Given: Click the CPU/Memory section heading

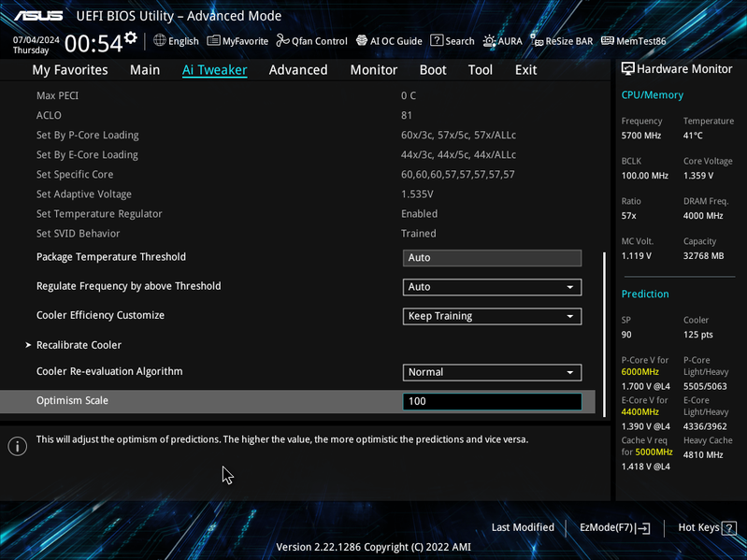Looking at the screenshot, I should click(x=653, y=95).
